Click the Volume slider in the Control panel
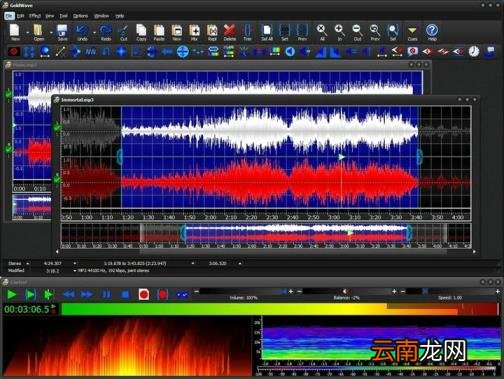The width and height of the screenshot is (504, 379). [x=243, y=291]
